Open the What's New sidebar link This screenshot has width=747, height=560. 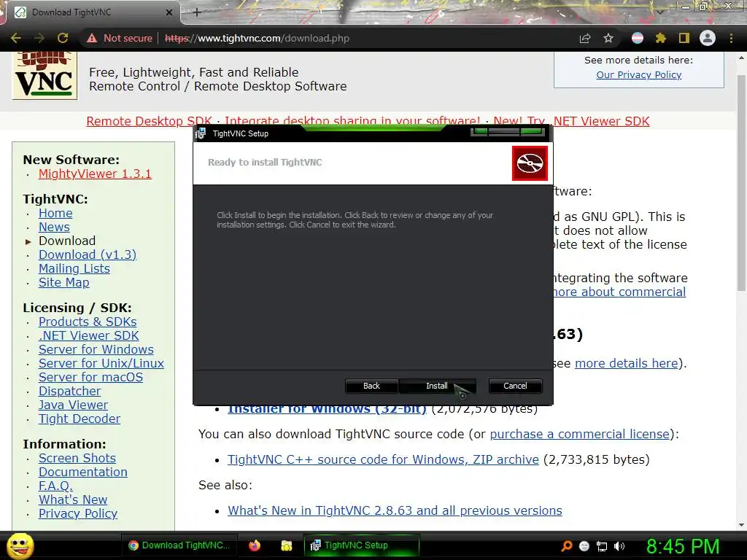pos(72,499)
